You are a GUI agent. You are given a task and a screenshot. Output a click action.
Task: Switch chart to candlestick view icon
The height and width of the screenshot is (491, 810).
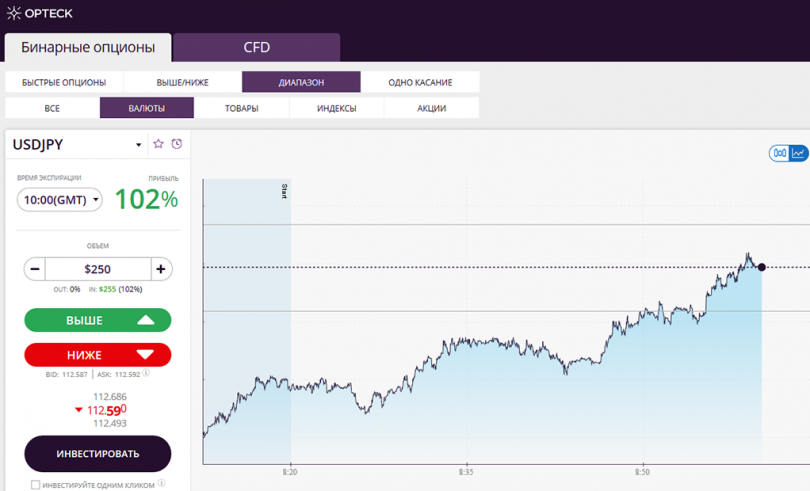[x=780, y=153]
